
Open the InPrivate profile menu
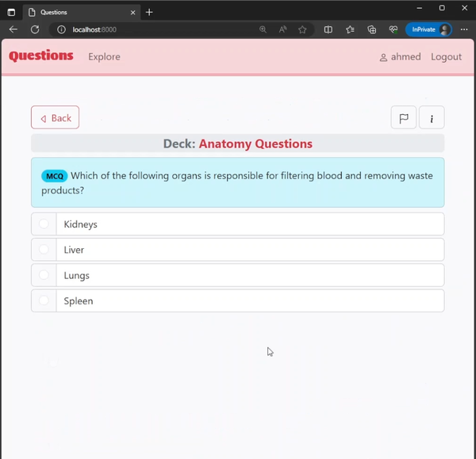click(x=428, y=29)
